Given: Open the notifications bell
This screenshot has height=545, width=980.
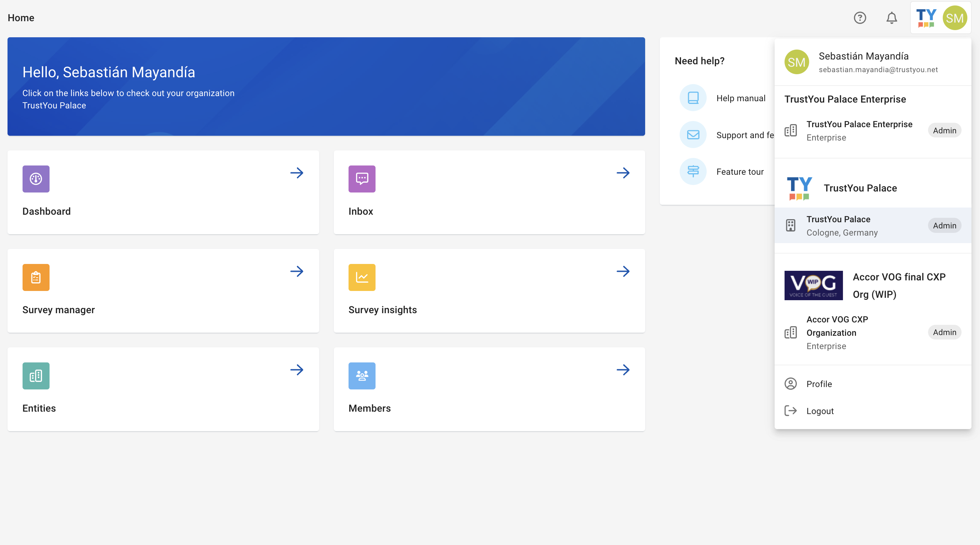Looking at the screenshot, I should tap(892, 18).
